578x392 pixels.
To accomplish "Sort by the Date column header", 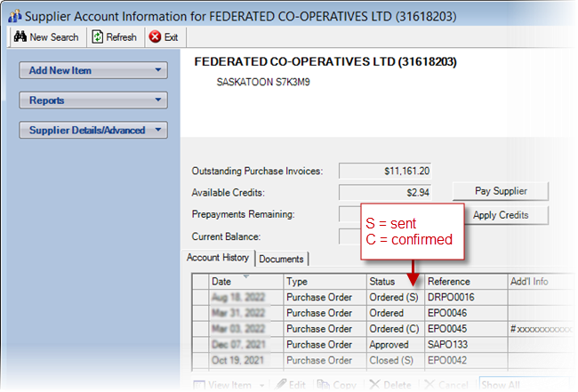I will coord(245,282).
